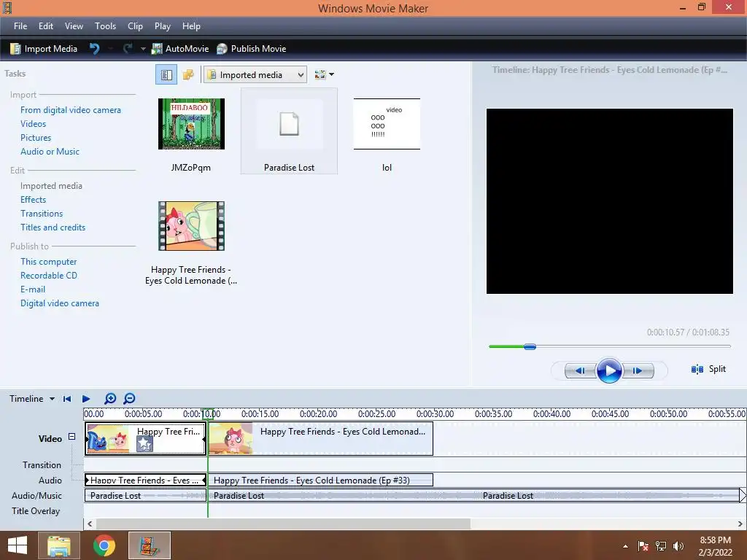This screenshot has height=560, width=747.
Task: Select the first Paradise Lost music clip
Action: (146, 496)
